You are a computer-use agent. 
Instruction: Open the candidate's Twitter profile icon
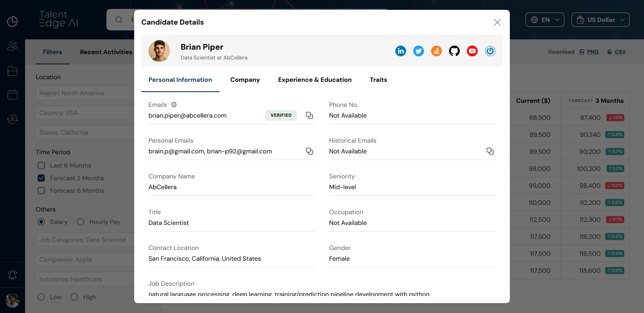pyautogui.click(x=419, y=51)
